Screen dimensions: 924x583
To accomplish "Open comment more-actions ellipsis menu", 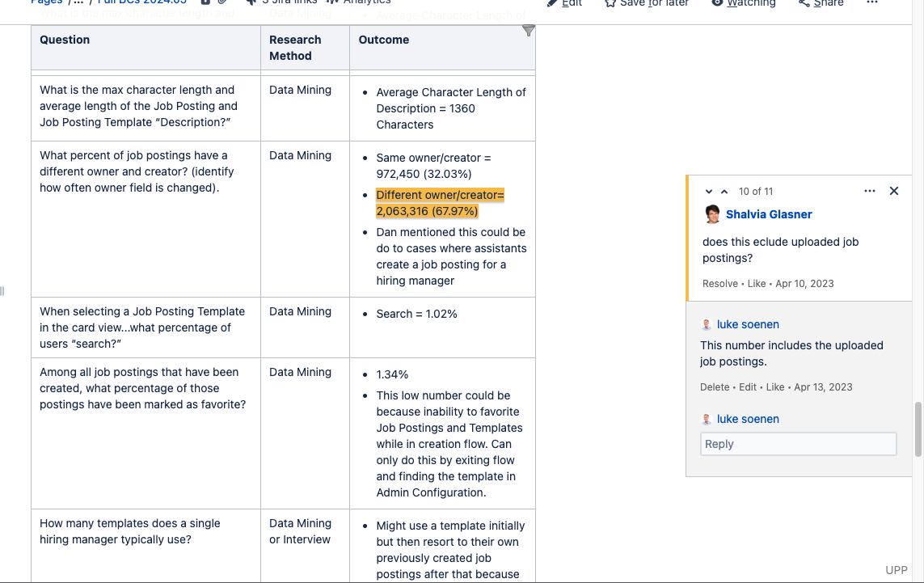I will [870, 191].
